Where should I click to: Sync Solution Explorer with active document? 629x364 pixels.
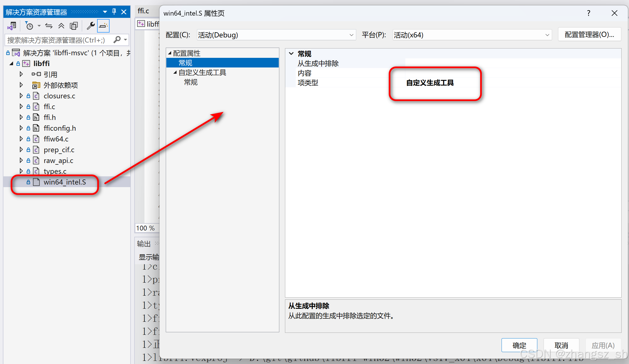coord(48,26)
